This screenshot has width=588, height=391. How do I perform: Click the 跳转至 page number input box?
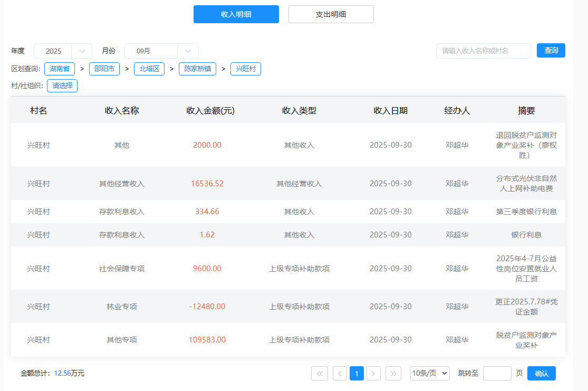pyautogui.click(x=497, y=374)
